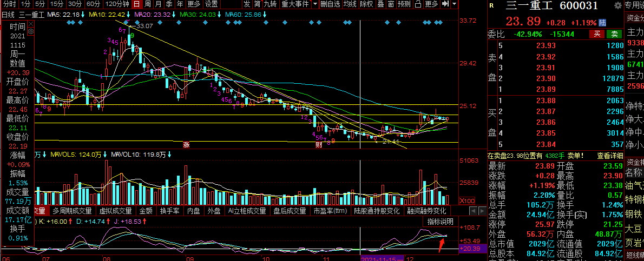
Task: Click the X100 volume scale label
Action: [467, 202]
